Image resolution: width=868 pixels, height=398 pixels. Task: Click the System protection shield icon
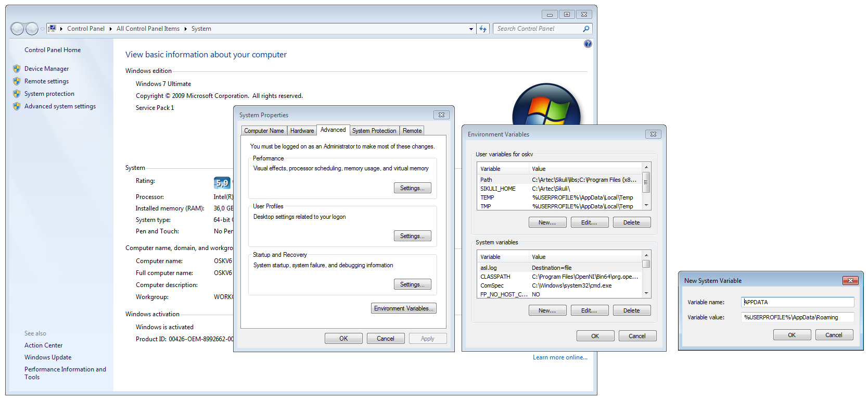point(17,94)
